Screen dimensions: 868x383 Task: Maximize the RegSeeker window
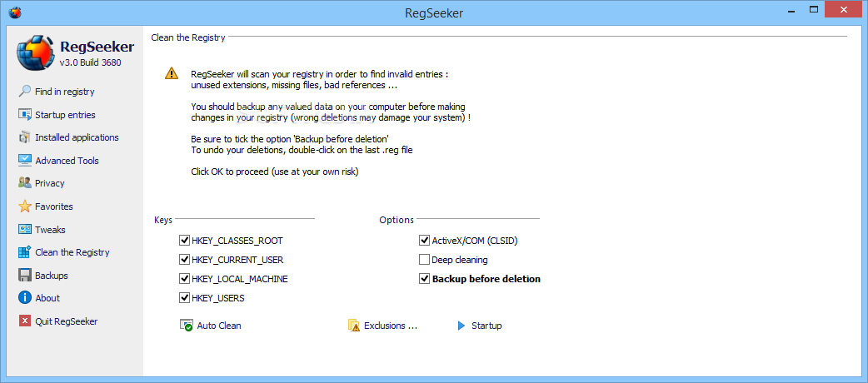pyautogui.click(x=814, y=9)
